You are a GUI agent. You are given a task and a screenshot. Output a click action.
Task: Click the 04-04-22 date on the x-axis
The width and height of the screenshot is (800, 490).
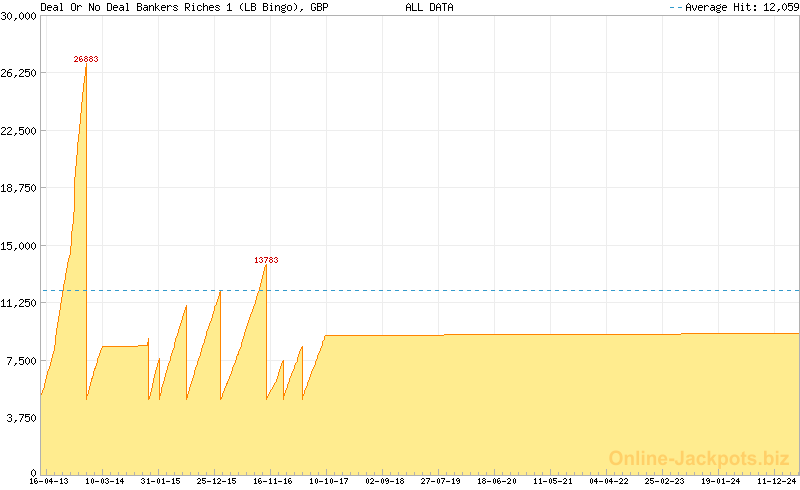(609, 481)
